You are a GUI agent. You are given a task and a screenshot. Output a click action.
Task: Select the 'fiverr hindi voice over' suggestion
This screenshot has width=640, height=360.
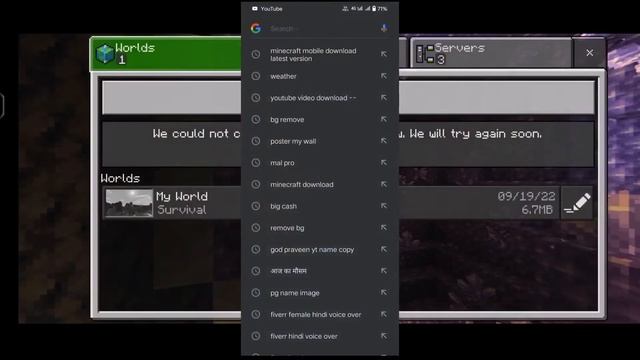[x=304, y=336]
